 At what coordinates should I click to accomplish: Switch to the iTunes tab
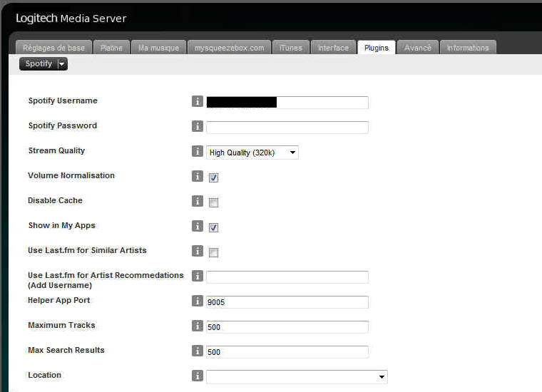(x=291, y=48)
